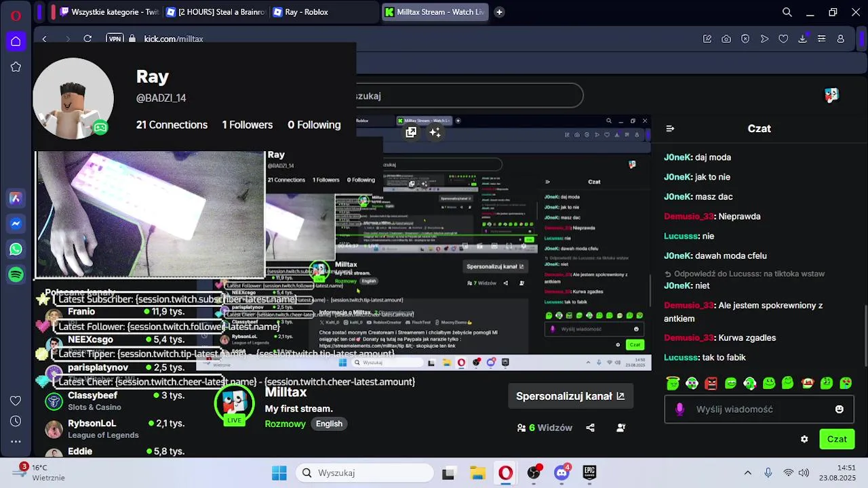Click Wyszukaj taskbar search box
Screen dimensions: 868x488
364,473
